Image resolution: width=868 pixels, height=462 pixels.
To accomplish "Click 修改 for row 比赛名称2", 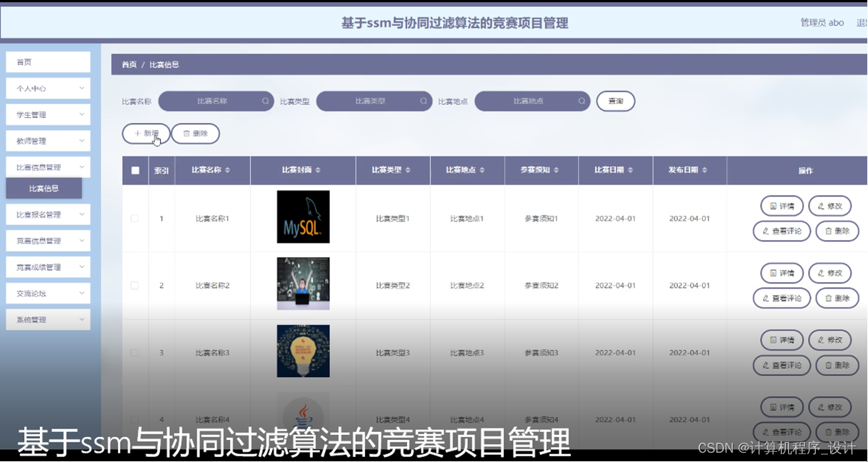I will [830, 273].
